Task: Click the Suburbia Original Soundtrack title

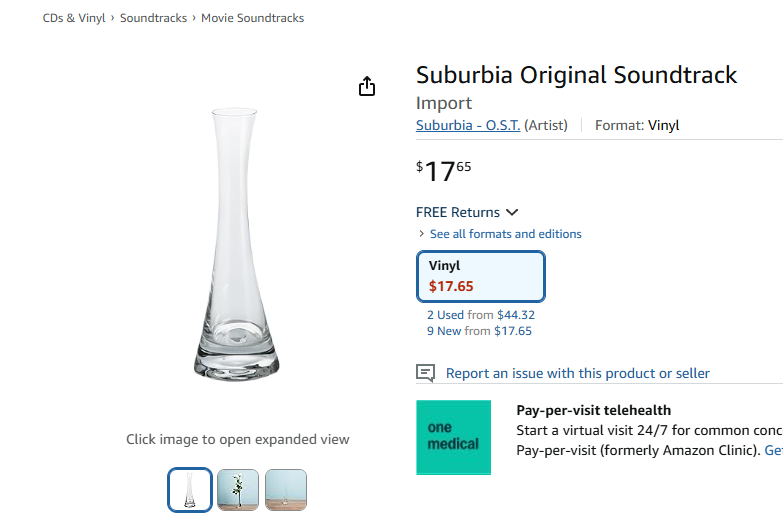Action: (x=576, y=75)
